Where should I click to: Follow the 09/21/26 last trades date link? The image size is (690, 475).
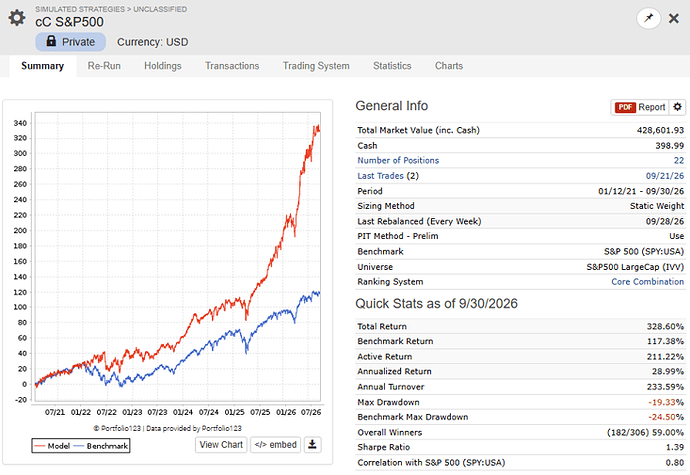point(665,176)
